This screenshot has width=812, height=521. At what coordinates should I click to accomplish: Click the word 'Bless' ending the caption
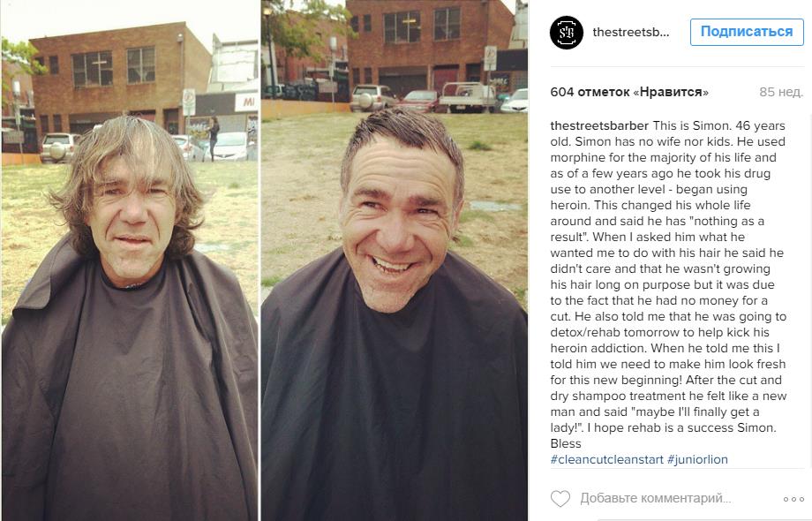tap(566, 444)
